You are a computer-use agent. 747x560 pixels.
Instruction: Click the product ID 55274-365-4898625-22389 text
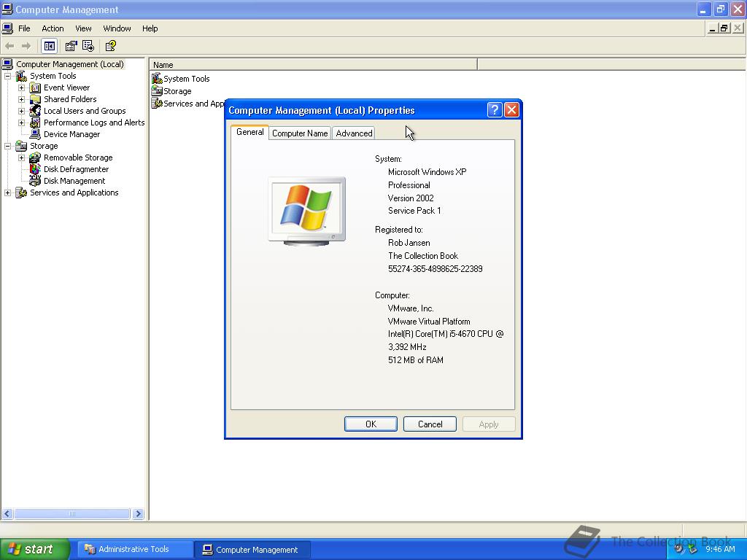coord(435,268)
